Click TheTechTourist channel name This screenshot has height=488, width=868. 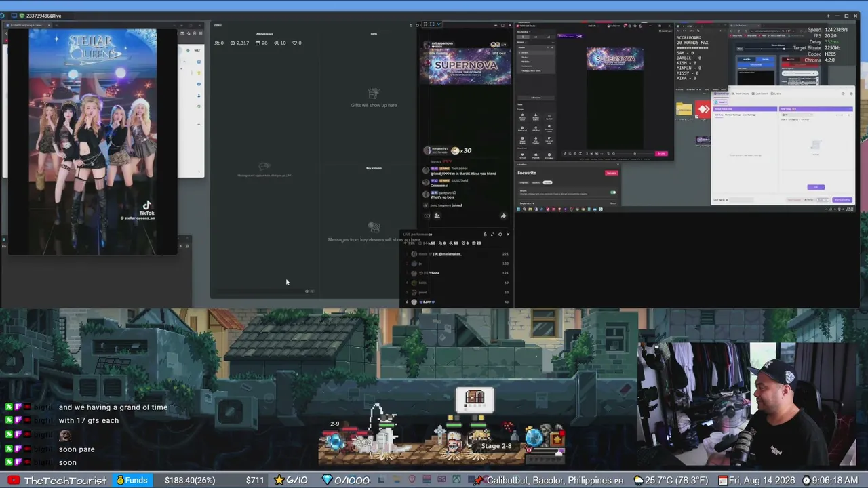click(x=65, y=481)
